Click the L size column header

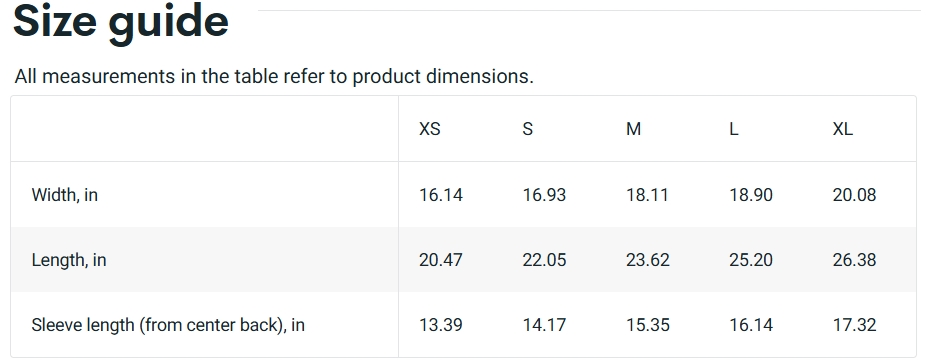pos(733,129)
